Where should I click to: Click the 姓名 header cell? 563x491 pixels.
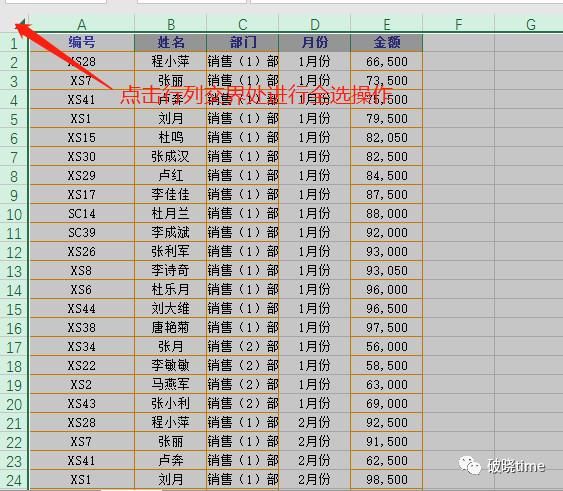[171, 43]
